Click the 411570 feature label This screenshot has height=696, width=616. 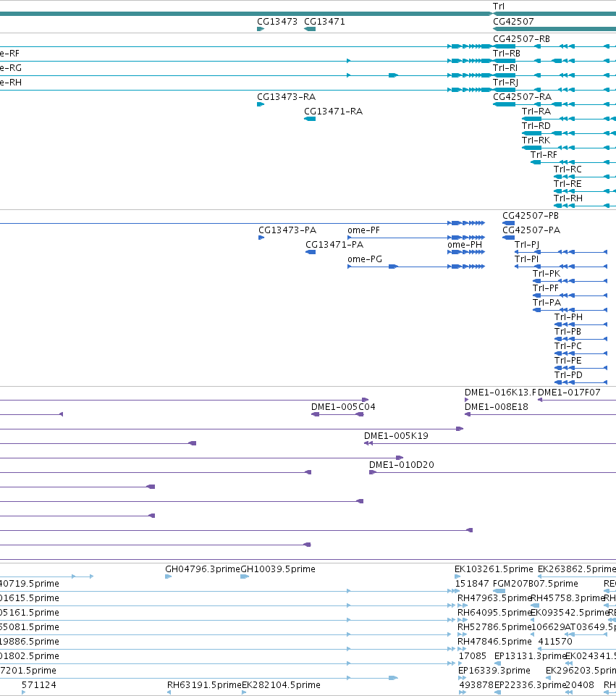click(x=555, y=642)
